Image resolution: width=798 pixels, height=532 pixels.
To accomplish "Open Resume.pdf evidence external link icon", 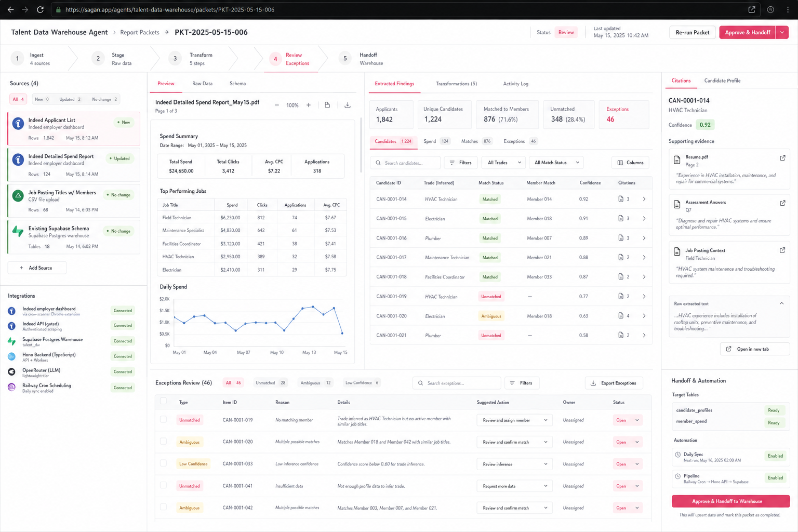I will [782, 158].
